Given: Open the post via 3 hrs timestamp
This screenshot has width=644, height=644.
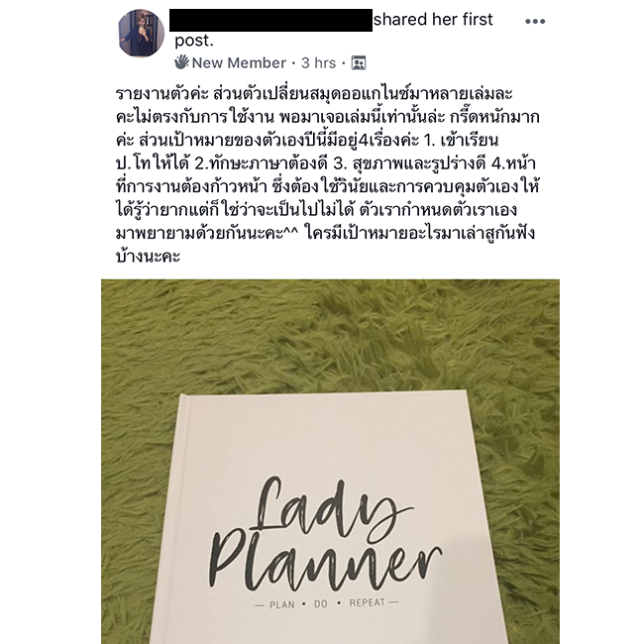Looking at the screenshot, I should [x=318, y=62].
